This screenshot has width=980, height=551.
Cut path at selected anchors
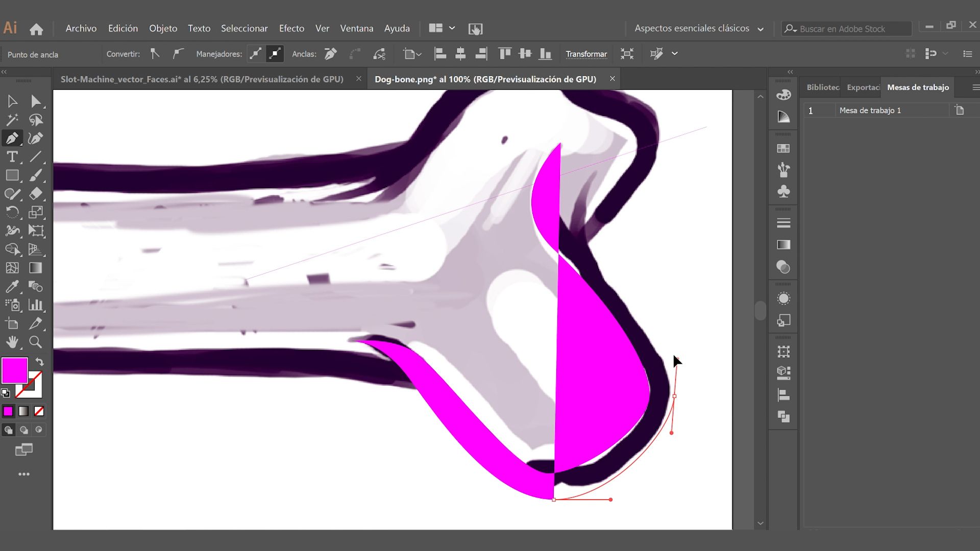[379, 54]
